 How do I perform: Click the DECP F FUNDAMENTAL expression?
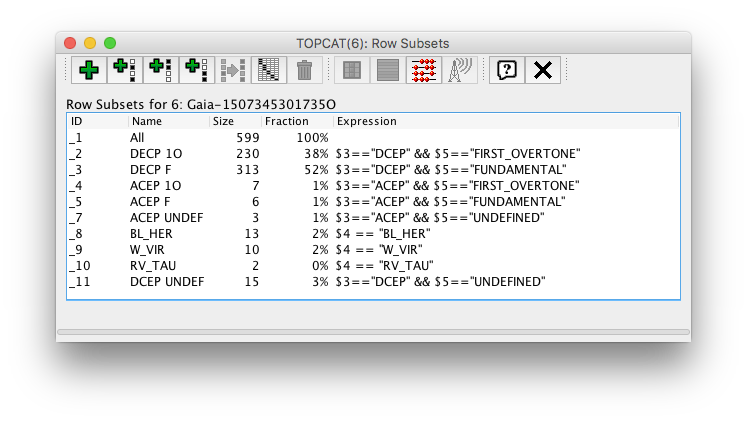[451, 170]
